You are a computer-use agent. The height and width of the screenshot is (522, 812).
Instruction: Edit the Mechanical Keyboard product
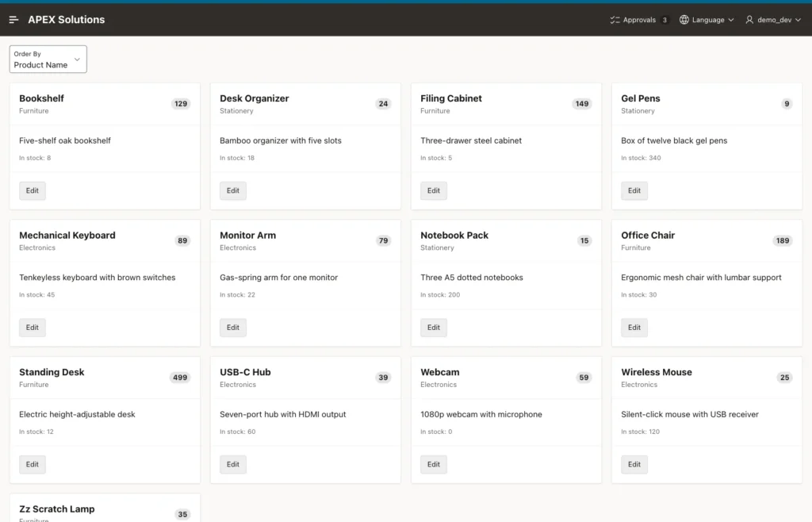(32, 328)
